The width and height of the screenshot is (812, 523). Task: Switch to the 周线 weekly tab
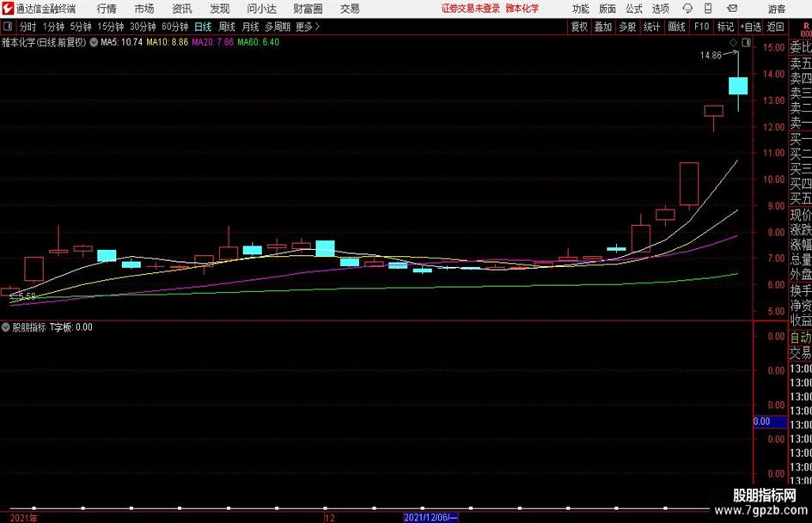click(x=227, y=27)
